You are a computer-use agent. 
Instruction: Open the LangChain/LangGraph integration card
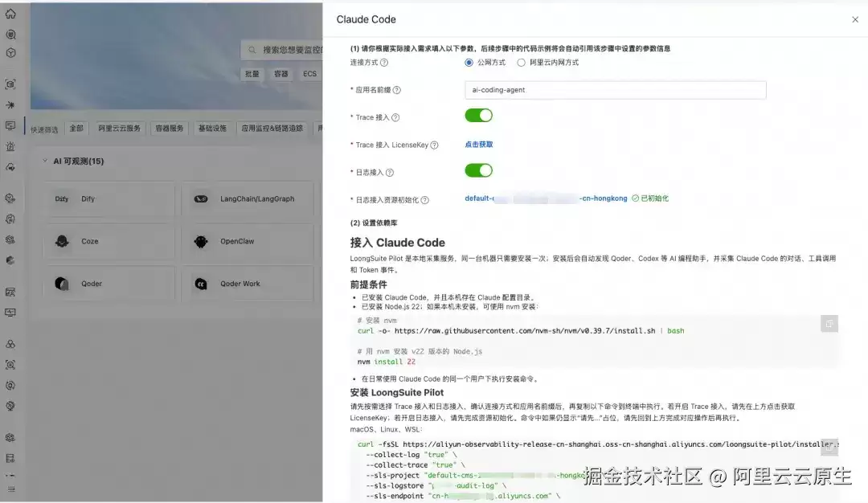(x=248, y=198)
